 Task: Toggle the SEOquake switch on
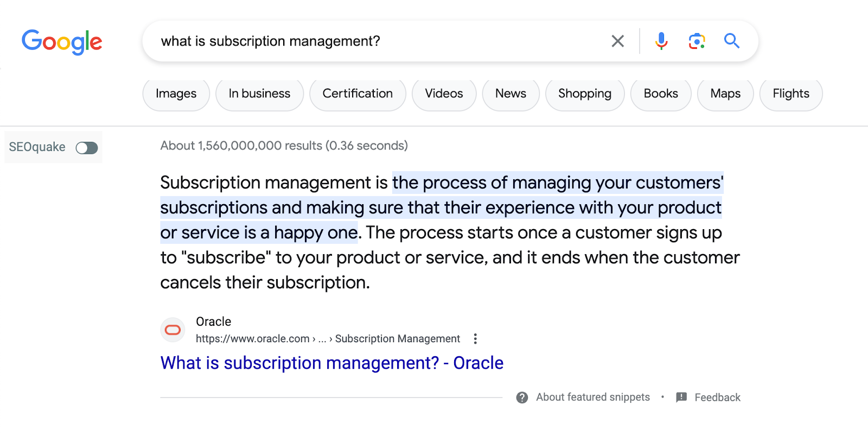(x=87, y=148)
